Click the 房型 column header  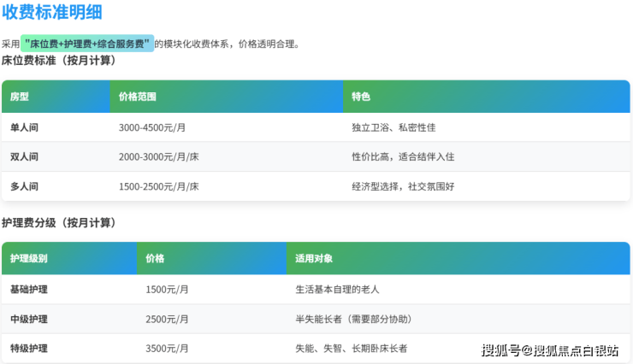[20, 97]
